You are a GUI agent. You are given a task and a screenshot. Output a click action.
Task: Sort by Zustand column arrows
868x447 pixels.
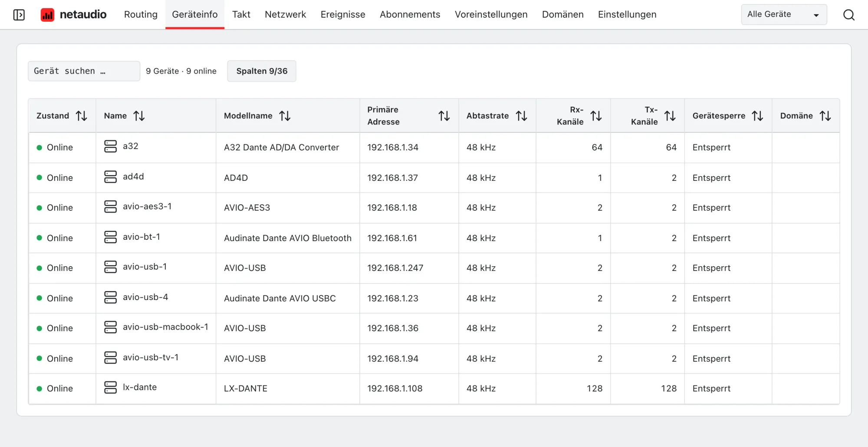pos(82,116)
